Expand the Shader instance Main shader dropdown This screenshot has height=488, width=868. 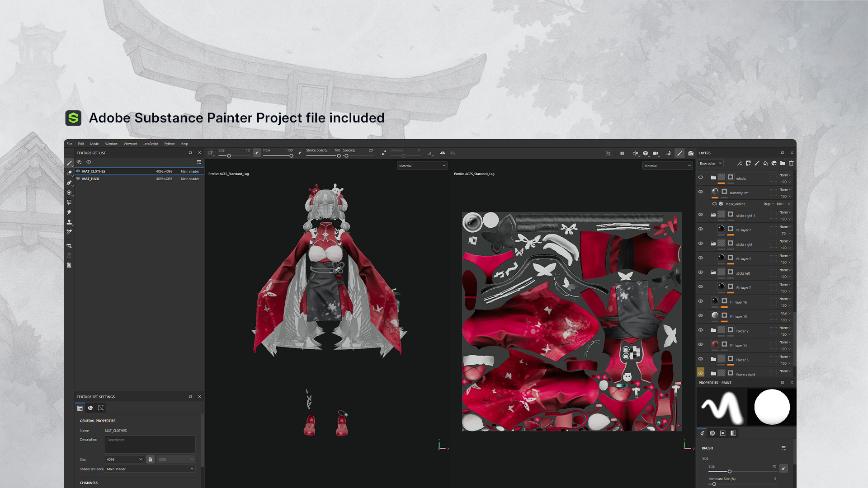click(x=150, y=469)
